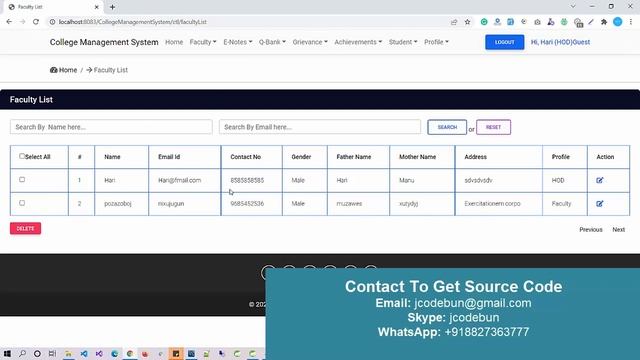Open the orange highlighted taskbar app
The image size is (640, 360).
(x=176, y=353)
